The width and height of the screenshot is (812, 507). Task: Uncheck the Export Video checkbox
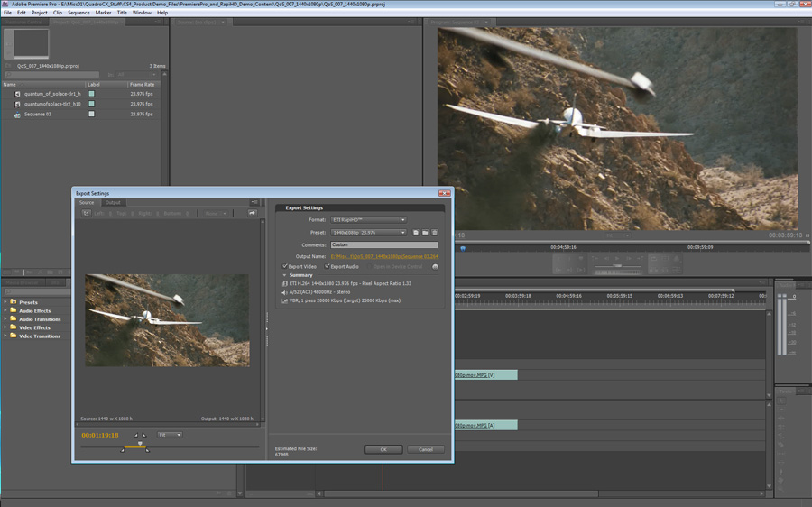pyautogui.click(x=285, y=267)
